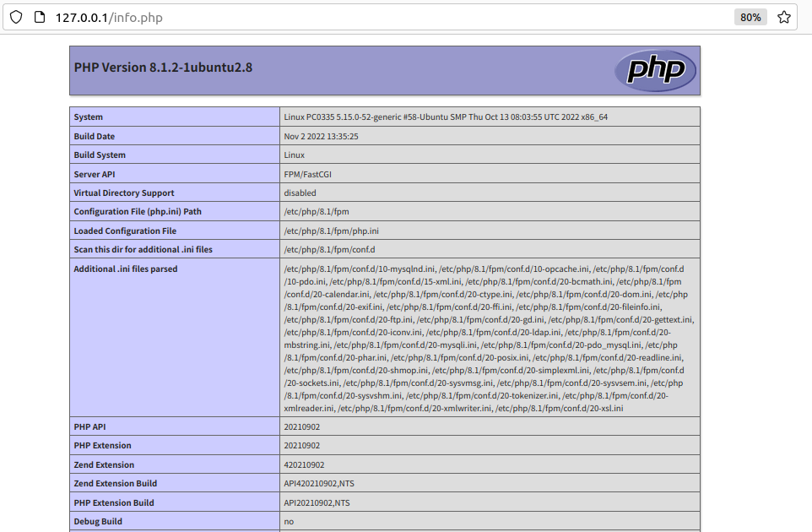
Task: Click the page info document icon
Action: [40, 17]
